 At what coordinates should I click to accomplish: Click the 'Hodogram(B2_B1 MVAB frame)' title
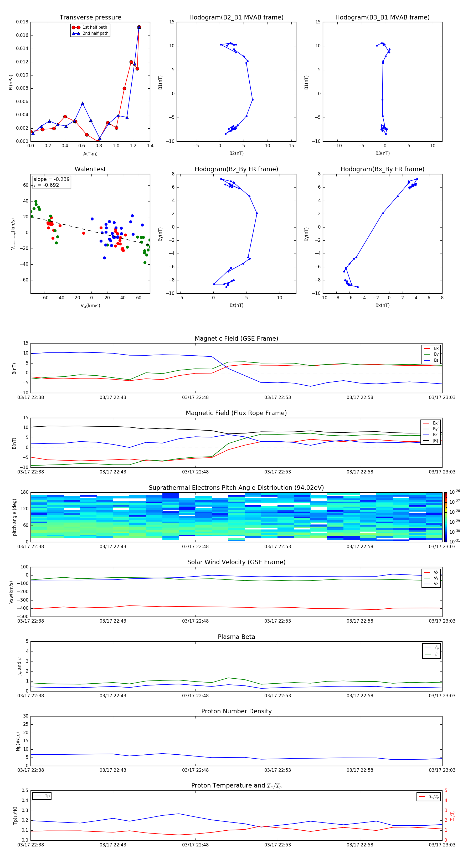[x=236, y=18]
